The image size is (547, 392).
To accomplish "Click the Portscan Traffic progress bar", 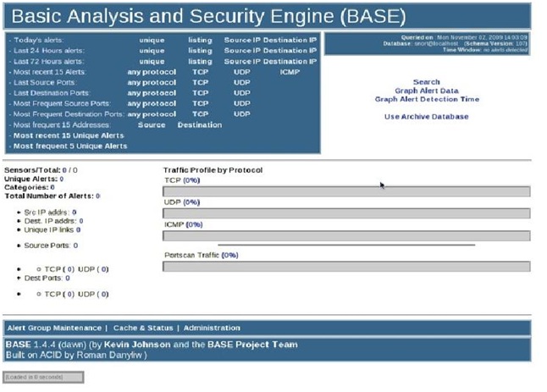I will (346, 267).
